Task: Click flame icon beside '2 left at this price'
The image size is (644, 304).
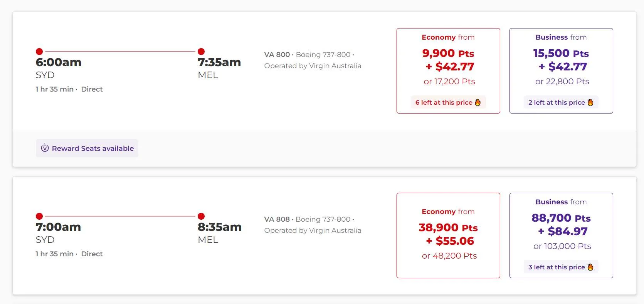Action: (x=590, y=102)
